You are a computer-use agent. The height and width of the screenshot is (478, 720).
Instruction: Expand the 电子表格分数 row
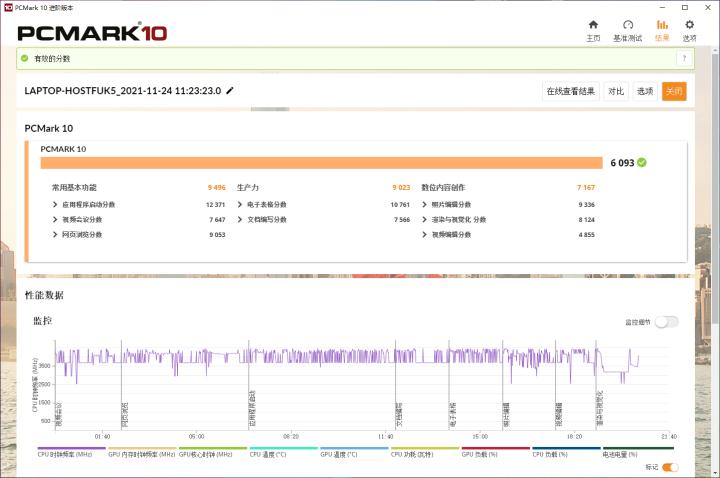click(240, 204)
